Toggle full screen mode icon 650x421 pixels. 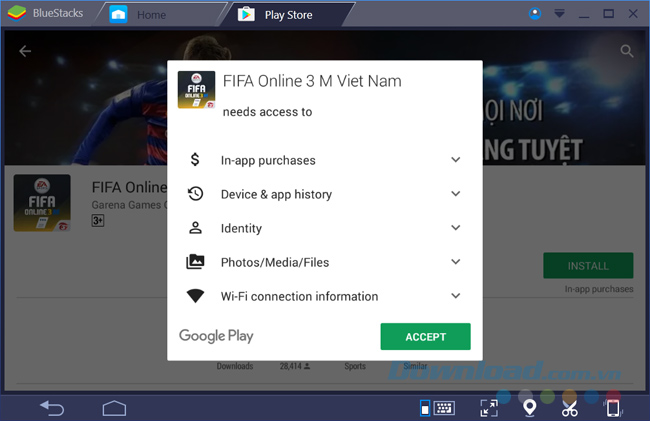pyautogui.click(x=489, y=408)
